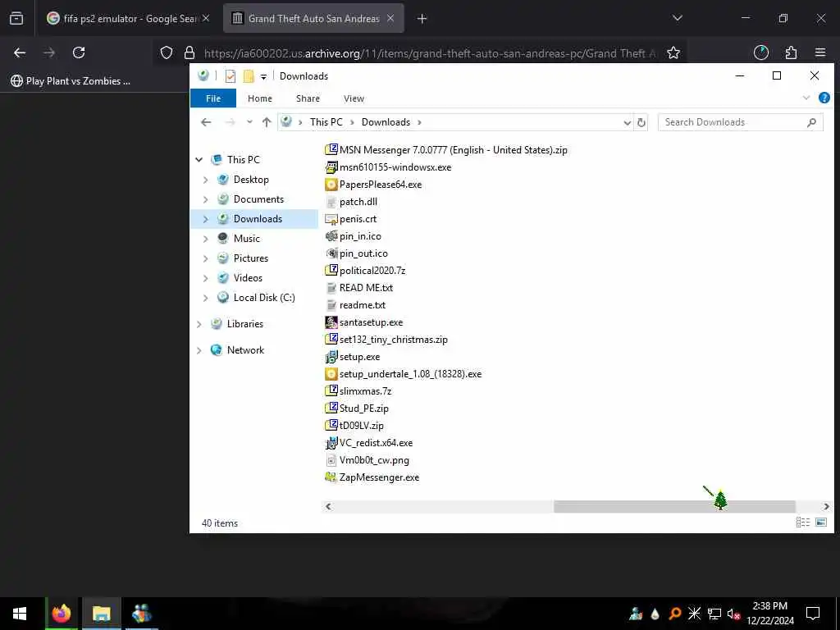The image size is (840, 630).
Task: Switch to fifa ps2 emulator tab
Action: click(x=128, y=18)
